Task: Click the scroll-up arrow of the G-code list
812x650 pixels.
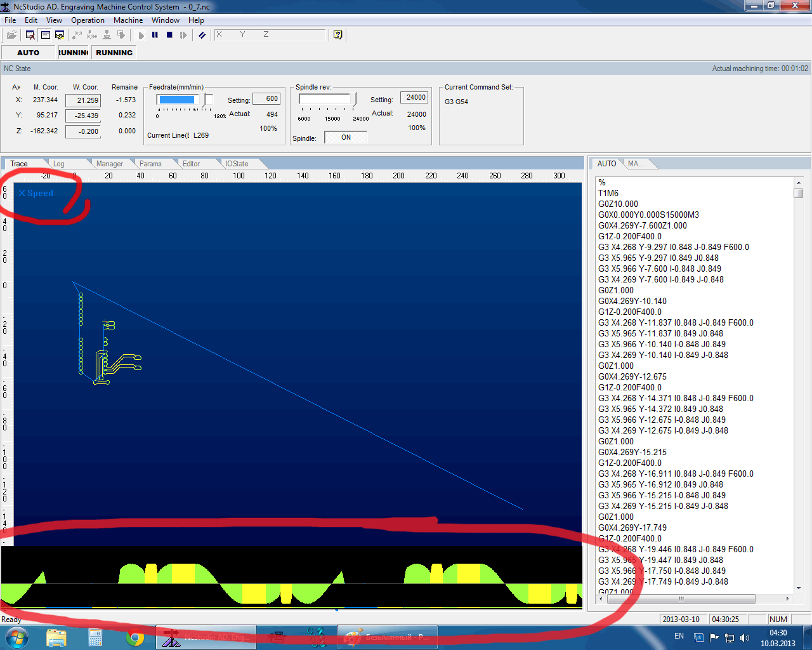Action: pyautogui.click(x=799, y=183)
